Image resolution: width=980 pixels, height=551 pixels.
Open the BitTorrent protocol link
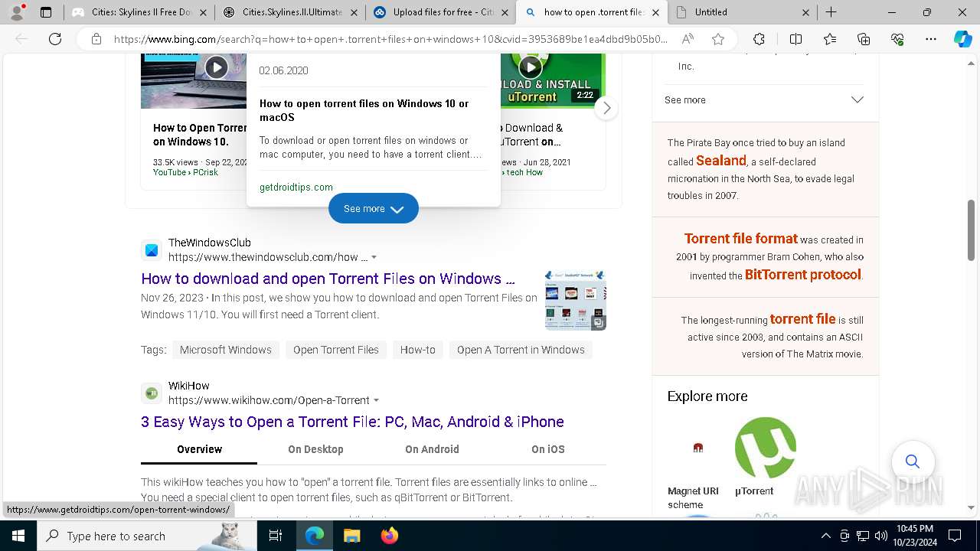(803, 275)
